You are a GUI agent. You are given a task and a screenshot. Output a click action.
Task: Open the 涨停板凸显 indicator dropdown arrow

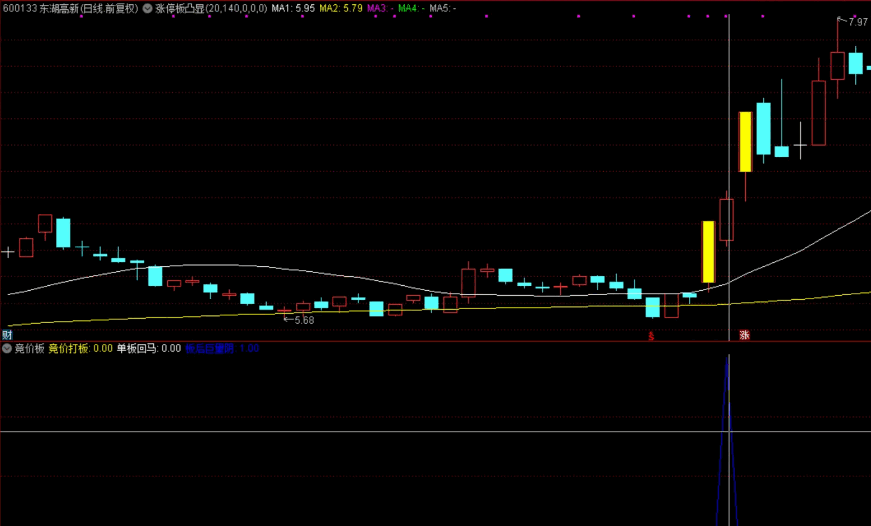tap(147, 8)
